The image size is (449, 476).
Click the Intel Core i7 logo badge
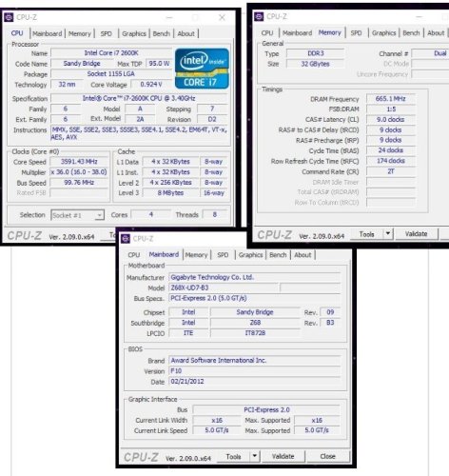[x=202, y=69]
